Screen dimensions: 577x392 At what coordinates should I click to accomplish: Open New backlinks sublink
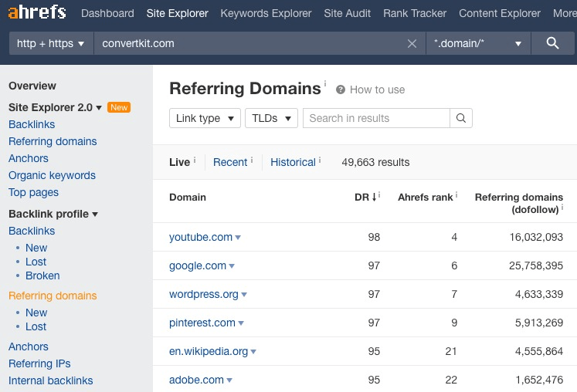36,248
